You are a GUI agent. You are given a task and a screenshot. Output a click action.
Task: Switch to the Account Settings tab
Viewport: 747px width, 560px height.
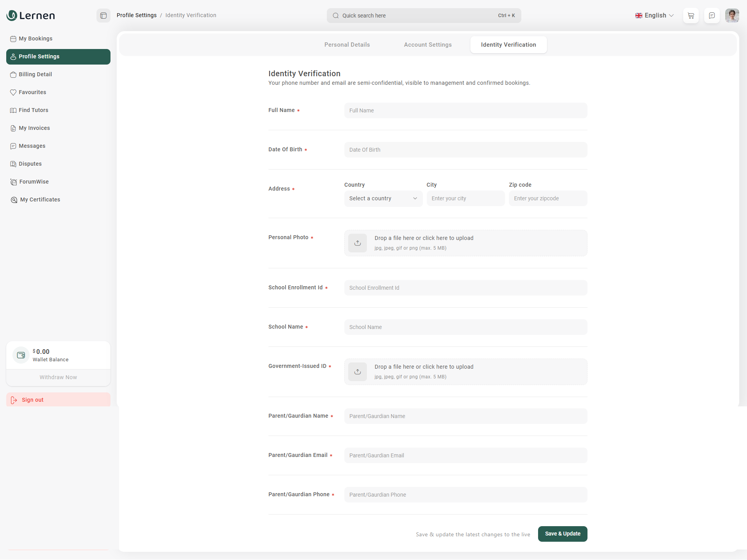click(x=428, y=44)
